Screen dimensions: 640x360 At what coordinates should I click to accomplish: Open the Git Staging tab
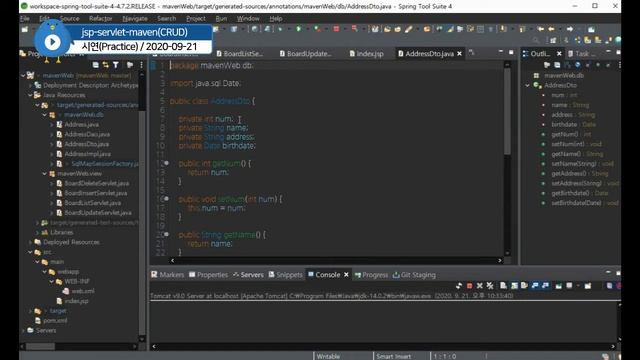pos(414,275)
